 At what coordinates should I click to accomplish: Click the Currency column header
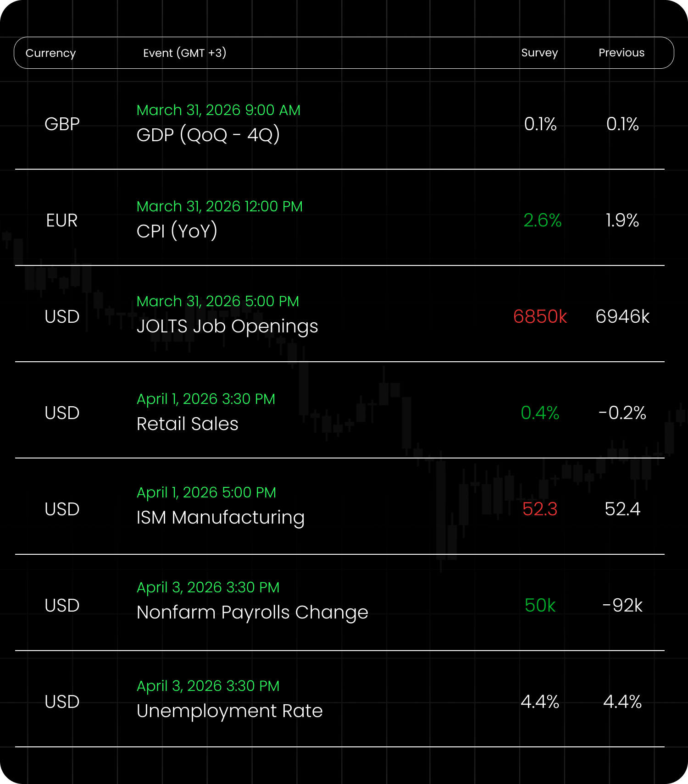point(50,53)
